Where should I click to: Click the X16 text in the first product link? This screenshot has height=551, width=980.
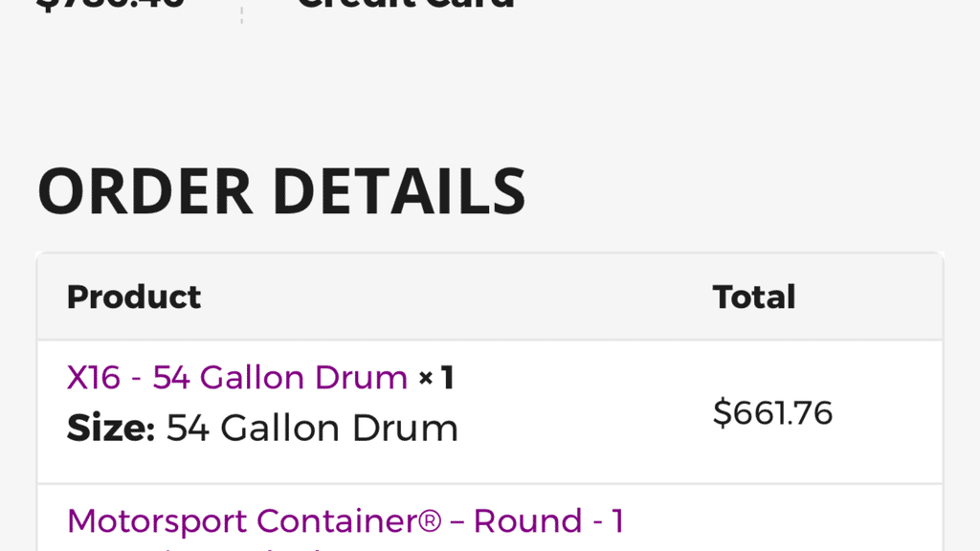click(93, 378)
